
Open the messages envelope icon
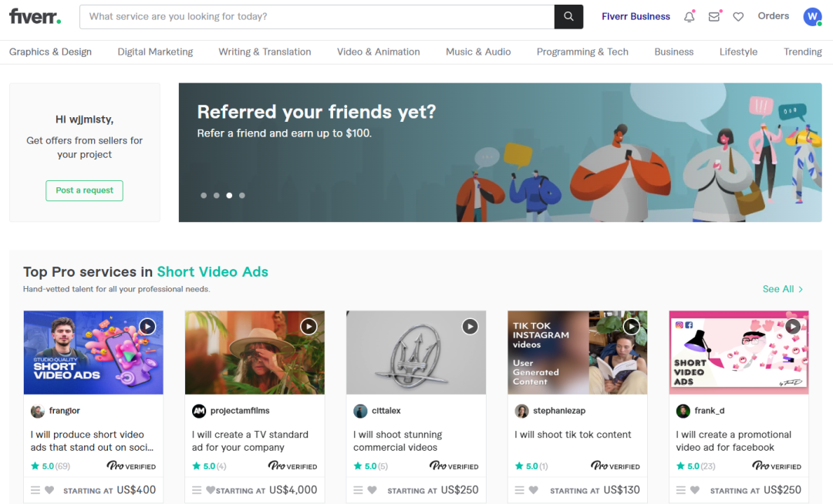pos(714,17)
